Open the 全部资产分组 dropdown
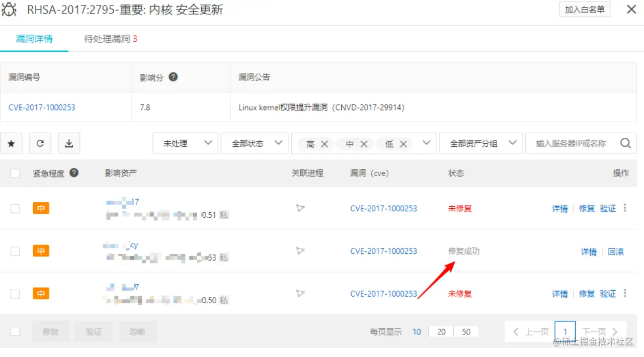644x357 pixels. (480, 143)
